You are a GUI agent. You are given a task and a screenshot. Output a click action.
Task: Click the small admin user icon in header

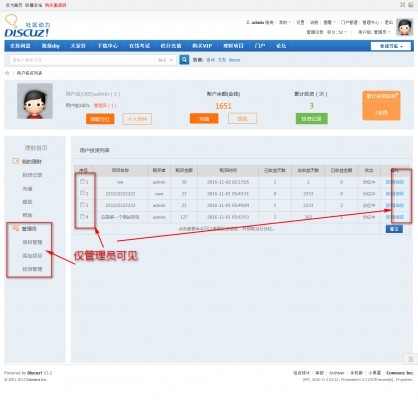[248, 22]
